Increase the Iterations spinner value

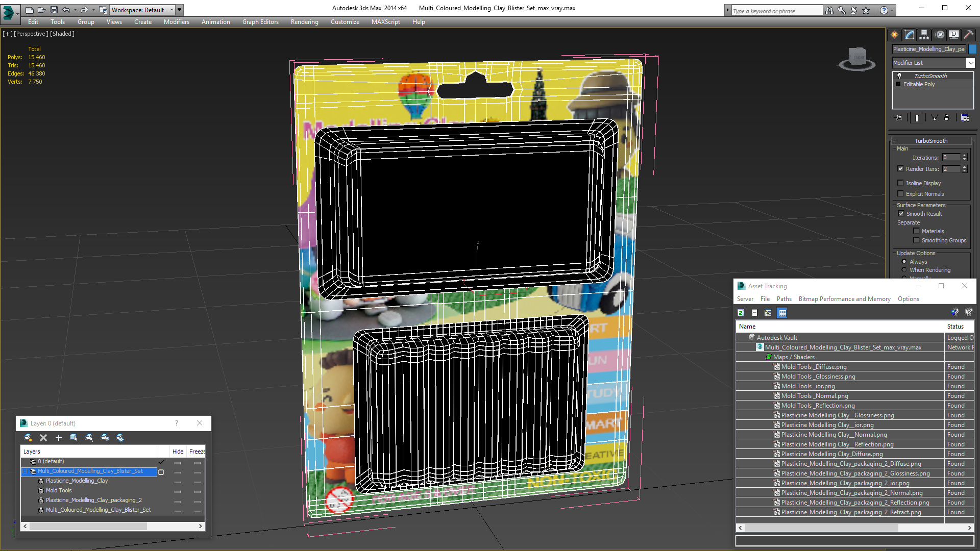click(965, 156)
